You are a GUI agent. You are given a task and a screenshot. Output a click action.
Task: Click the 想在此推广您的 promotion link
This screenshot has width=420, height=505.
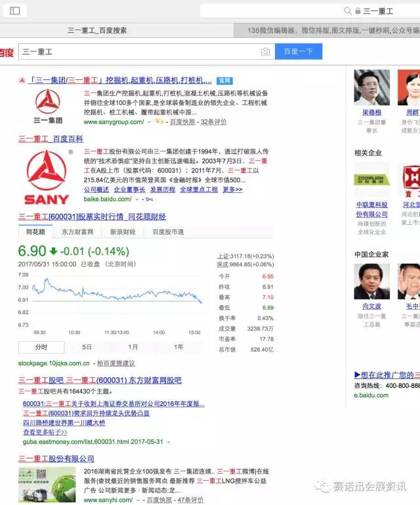click(x=387, y=375)
